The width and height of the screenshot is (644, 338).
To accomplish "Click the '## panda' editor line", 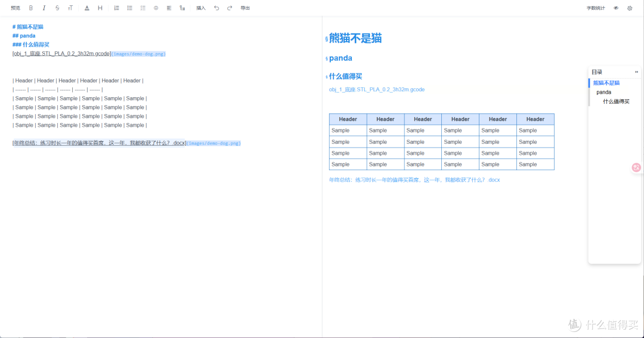I will coord(24,36).
